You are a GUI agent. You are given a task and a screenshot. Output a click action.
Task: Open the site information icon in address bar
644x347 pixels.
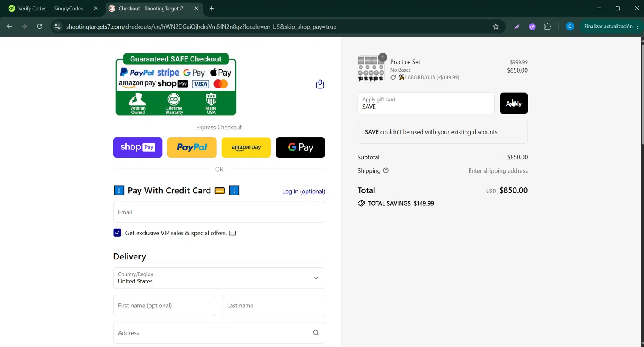(x=58, y=27)
